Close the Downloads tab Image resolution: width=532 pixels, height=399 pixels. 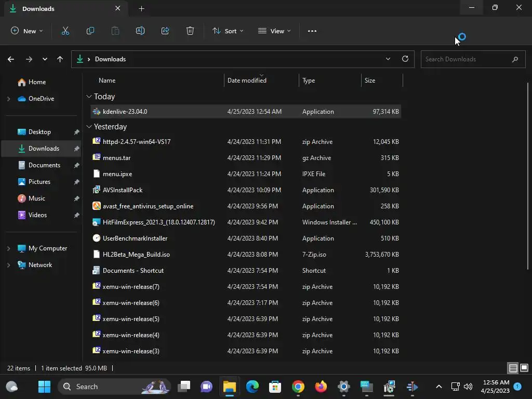click(118, 8)
